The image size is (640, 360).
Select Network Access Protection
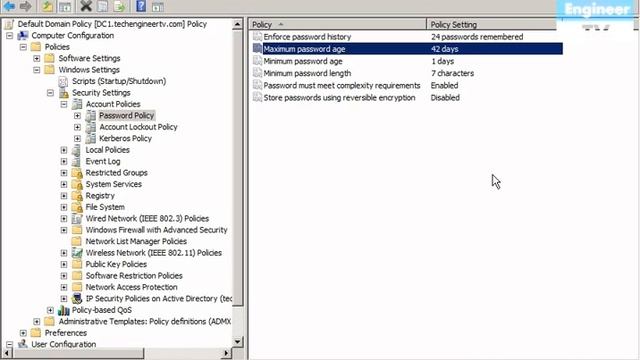(131, 287)
